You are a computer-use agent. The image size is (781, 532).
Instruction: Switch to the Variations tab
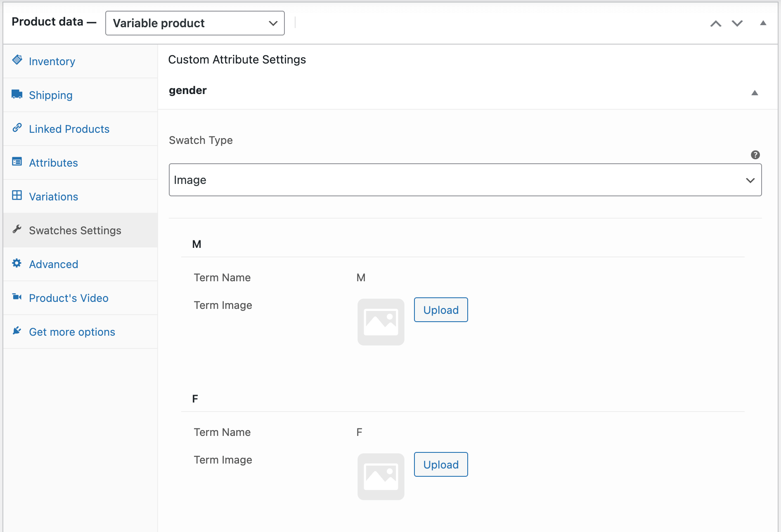[x=54, y=197]
